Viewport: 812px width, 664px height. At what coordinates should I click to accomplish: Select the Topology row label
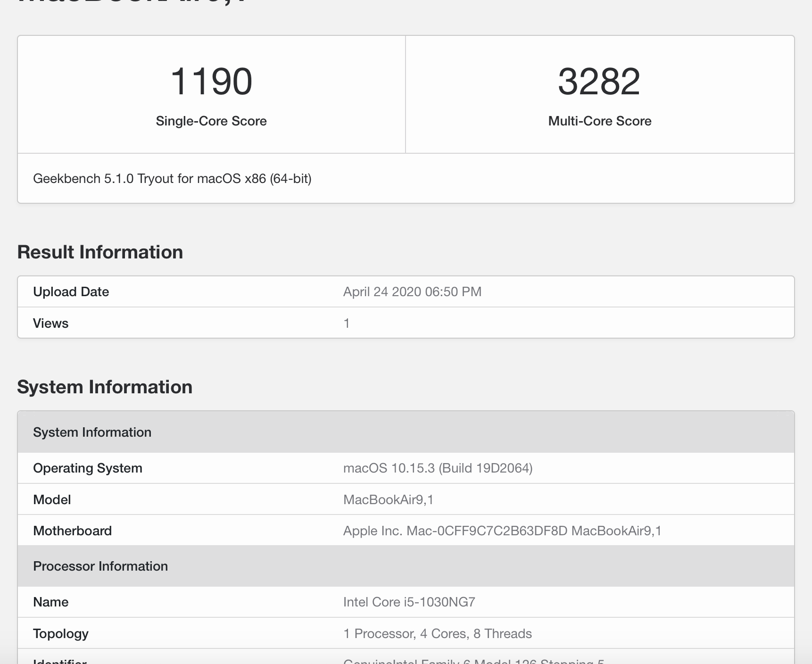[60, 633]
